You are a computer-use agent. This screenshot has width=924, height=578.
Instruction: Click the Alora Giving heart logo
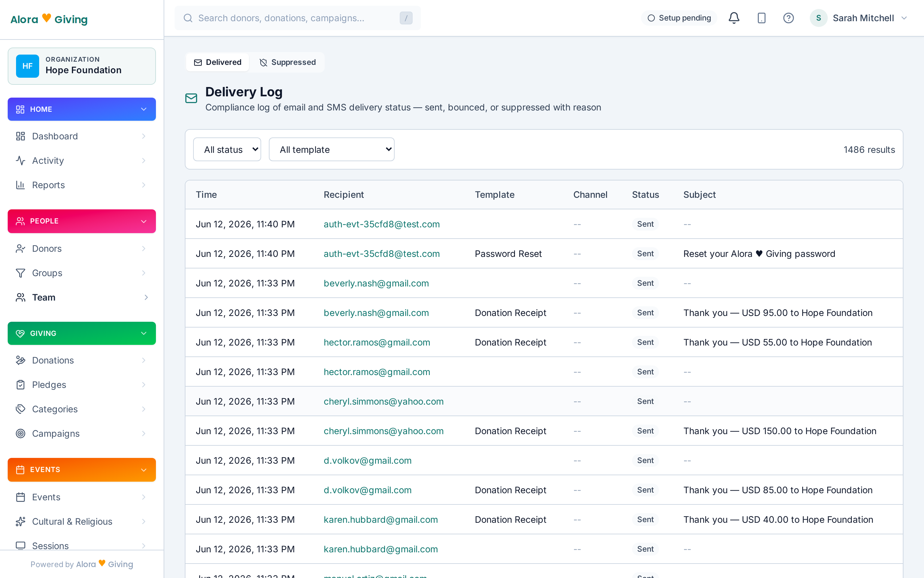49,19
